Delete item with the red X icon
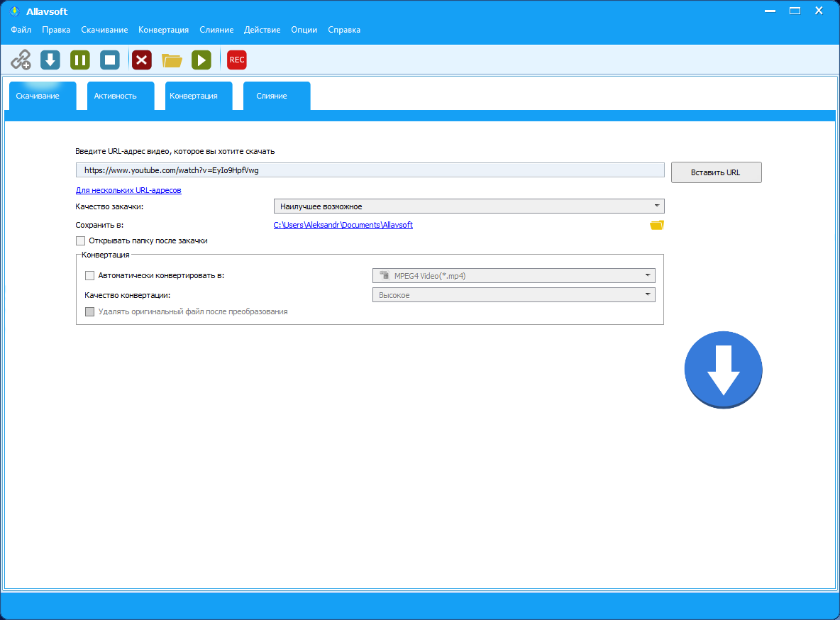This screenshot has height=620, width=840. point(142,60)
